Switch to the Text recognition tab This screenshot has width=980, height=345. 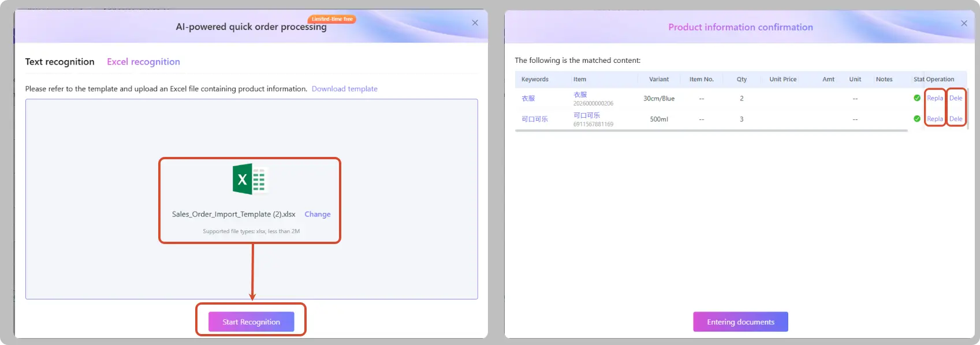[59, 62]
